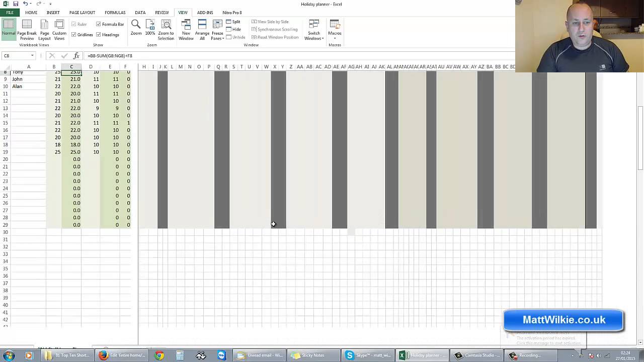Customize the Quick Access Toolbar dropdown
The height and width of the screenshot is (362, 644).
pos(50,4)
